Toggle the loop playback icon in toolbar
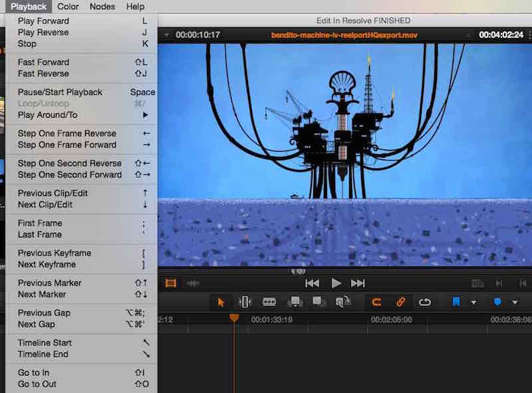 (x=424, y=302)
